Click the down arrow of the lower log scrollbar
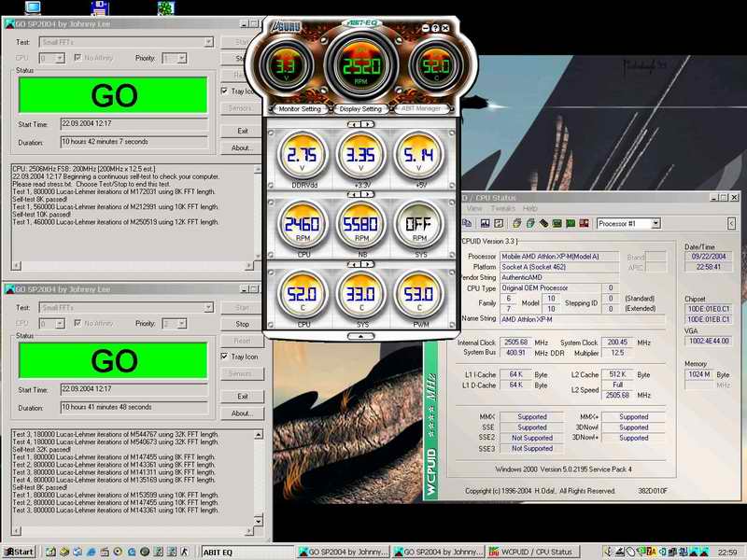 coord(259,521)
